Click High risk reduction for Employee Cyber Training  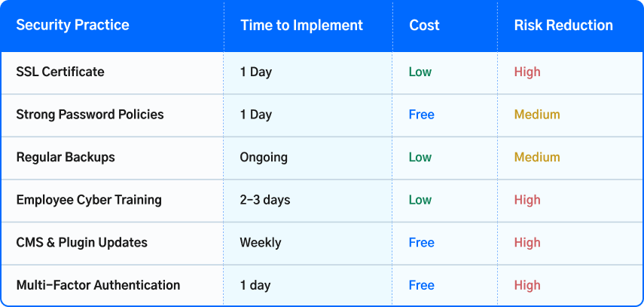click(527, 200)
